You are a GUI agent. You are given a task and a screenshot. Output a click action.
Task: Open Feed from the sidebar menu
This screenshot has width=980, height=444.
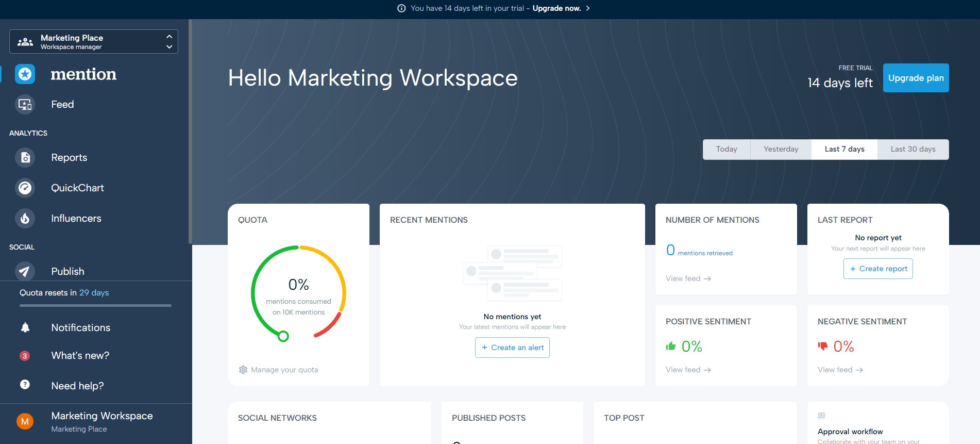[x=62, y=105]
